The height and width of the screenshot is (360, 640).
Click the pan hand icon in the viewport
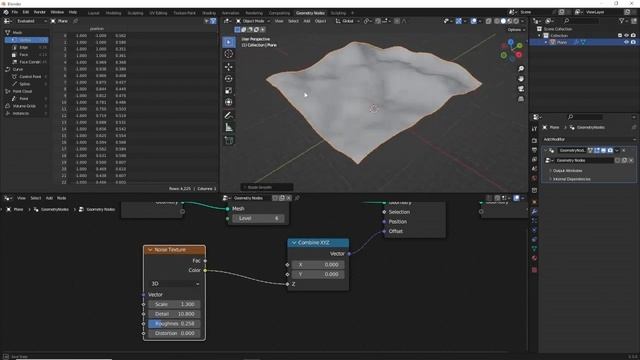pyautogui.click(x=521, y=79)
